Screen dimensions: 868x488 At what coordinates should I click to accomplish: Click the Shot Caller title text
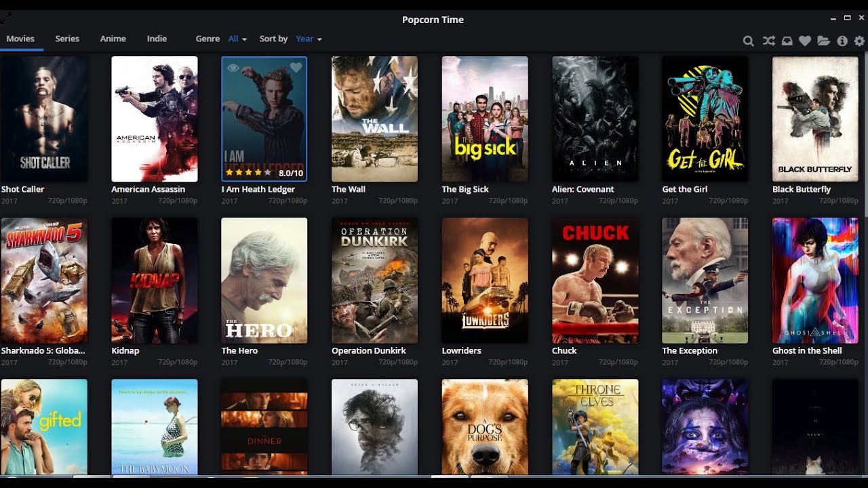tap(22, 190)
